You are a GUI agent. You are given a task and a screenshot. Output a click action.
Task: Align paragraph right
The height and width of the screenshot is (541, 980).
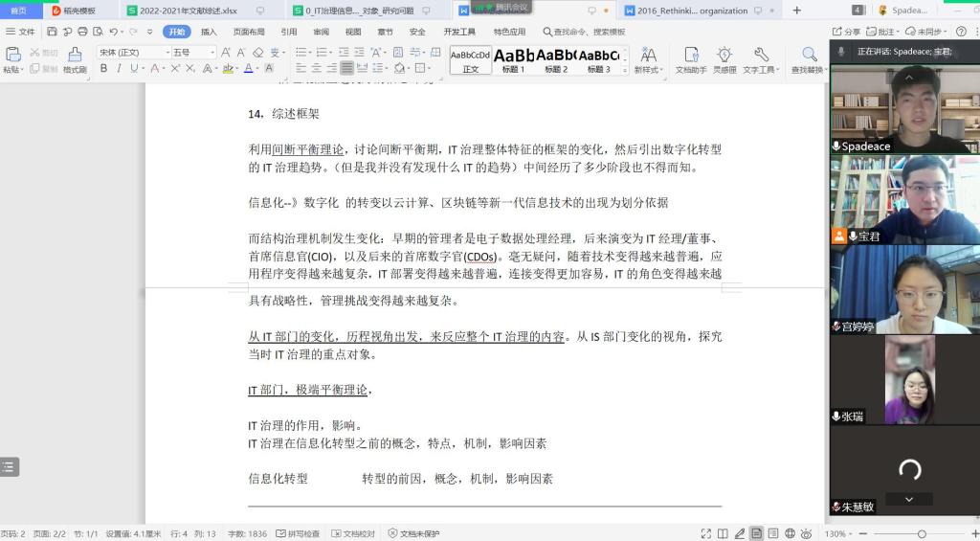[x=332, y=68]
